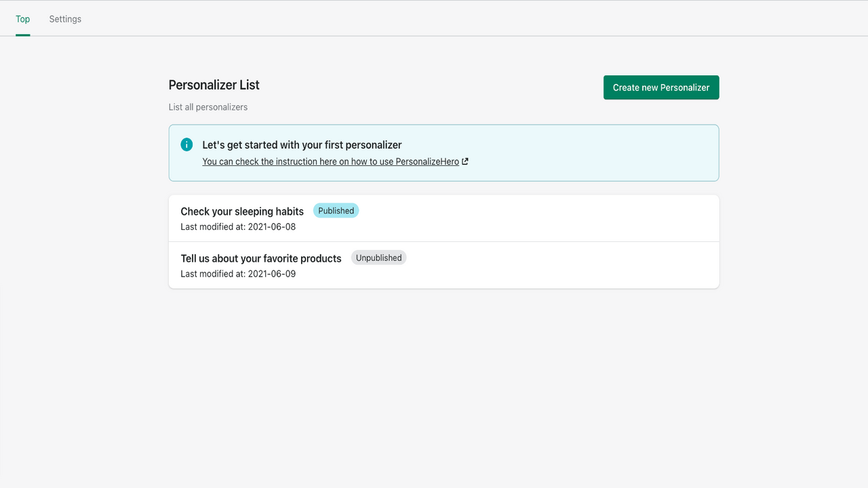Click the Personalizer List heading
This screenshot has height=488, width=868.
(x=214, y=85)
